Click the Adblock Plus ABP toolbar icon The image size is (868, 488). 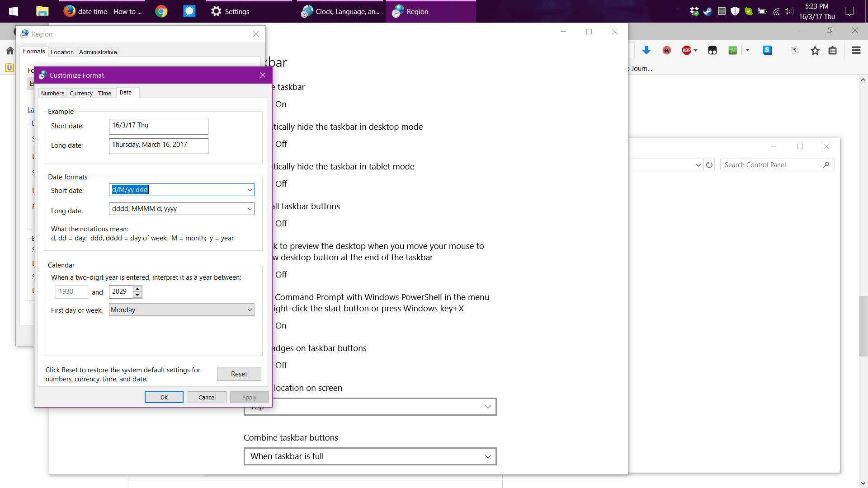pyautogui.click(x=687, y=51)
